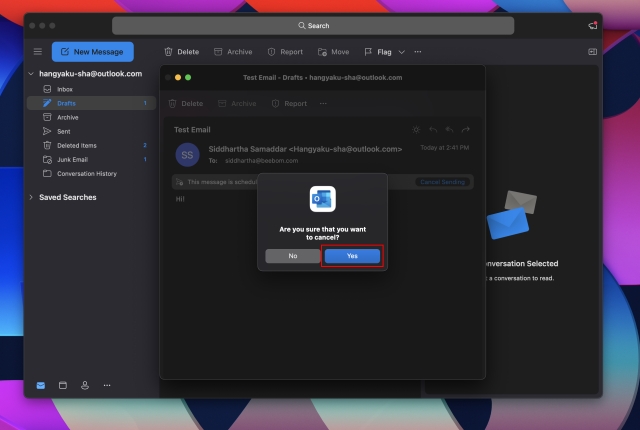Open the Sent folder
Image resolution: width=640 pixels, height=430 pixels.
(x=91, y=131)
